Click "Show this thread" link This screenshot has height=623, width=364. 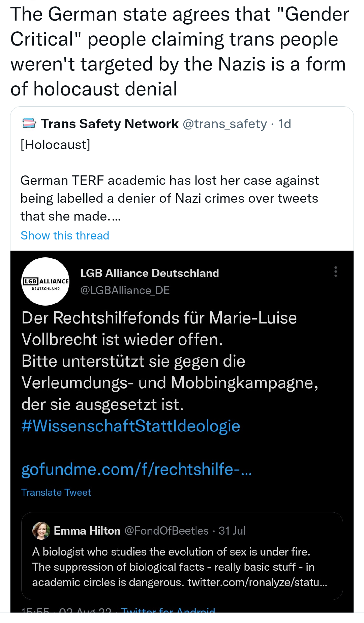(x=65, y=235)
